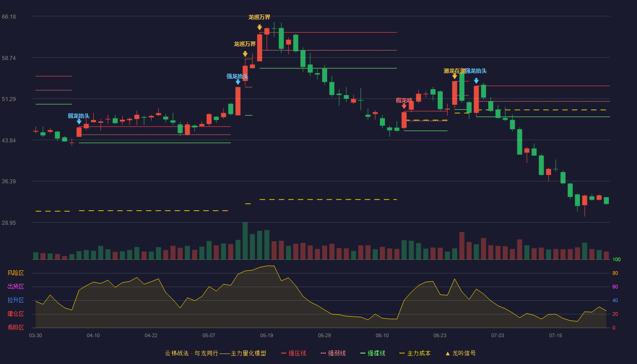Toggle the 龙吟信号 legend series
The image size is (637, 364).
click(x=460, y=353)
